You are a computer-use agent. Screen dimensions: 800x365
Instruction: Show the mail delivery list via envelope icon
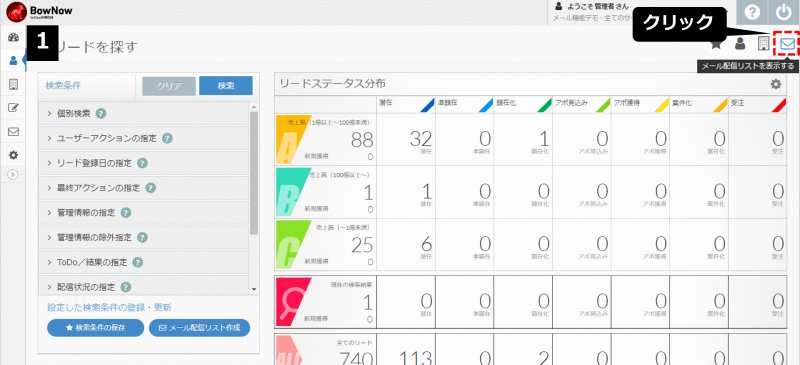click(787, 44)
